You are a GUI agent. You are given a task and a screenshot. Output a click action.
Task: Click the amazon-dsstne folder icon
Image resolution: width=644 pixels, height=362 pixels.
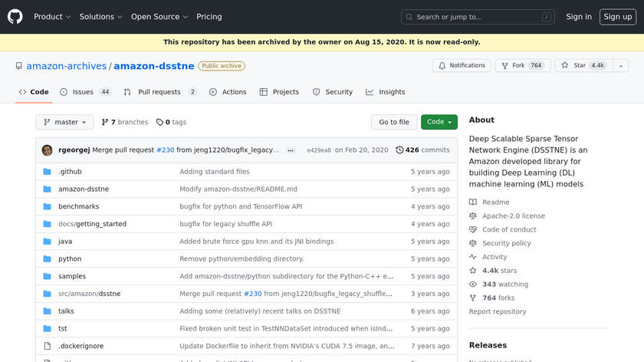(x=48, y=189)
